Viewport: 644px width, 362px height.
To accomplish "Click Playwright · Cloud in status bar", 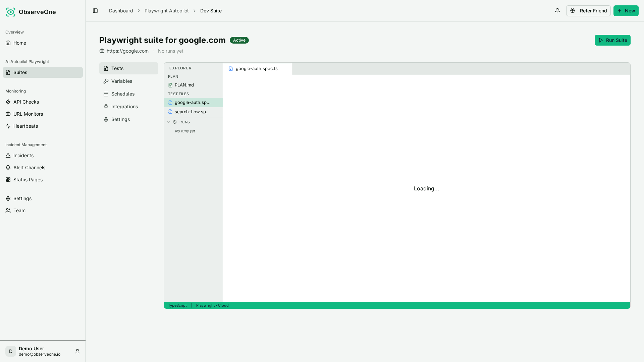I will click(x=212, y=305).
